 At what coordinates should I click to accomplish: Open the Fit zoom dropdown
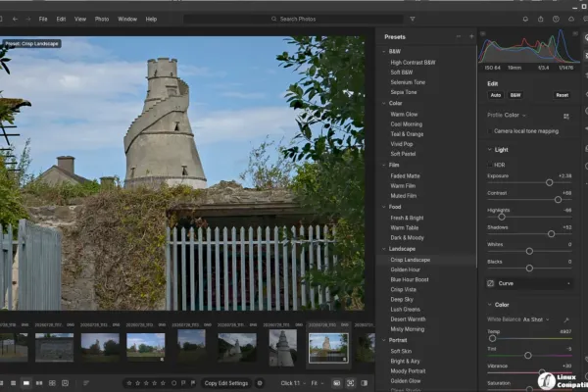[317, 383]
